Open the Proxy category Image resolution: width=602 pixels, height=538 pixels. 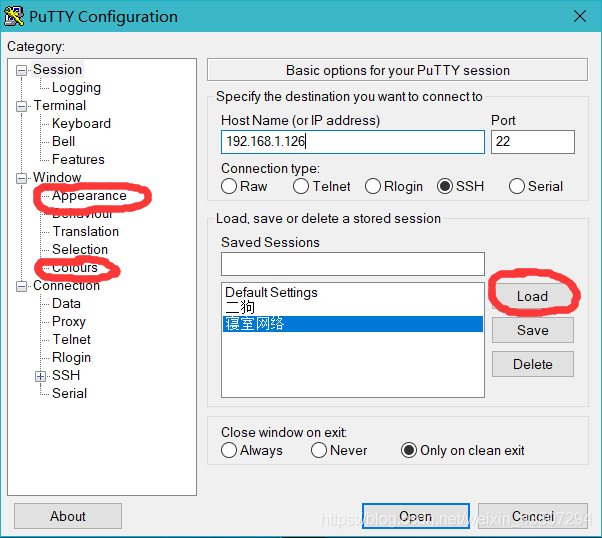coord(69,322)
